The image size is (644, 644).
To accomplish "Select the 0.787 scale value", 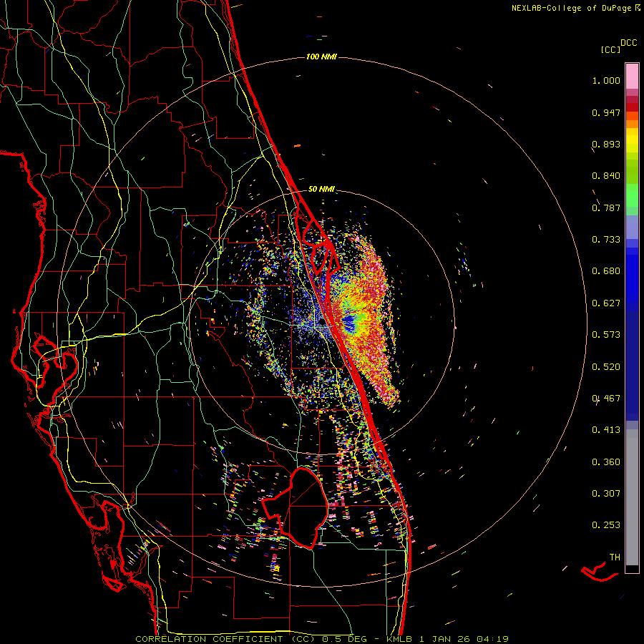I will point(606,208).
